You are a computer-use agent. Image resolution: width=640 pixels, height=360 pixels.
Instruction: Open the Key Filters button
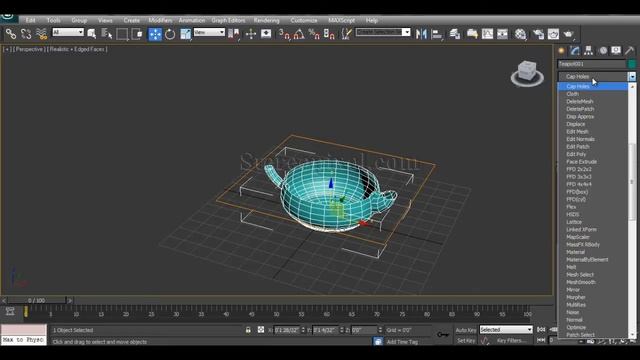pos(511,340)
